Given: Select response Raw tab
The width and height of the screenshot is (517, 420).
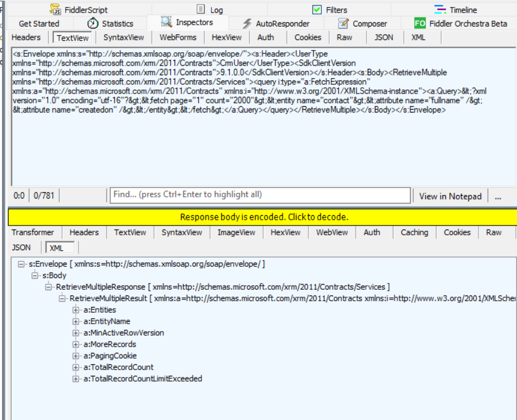Looking at the screenshot, I should [x=493, y=232].
